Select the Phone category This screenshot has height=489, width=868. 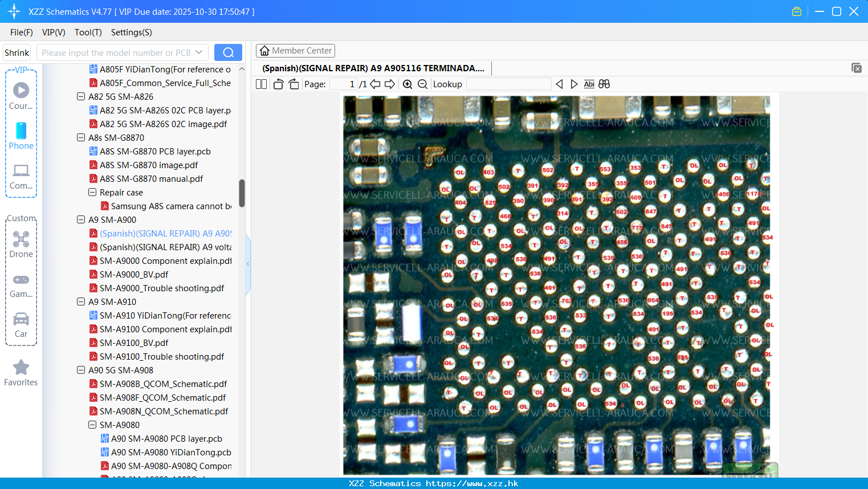(21, 136)
